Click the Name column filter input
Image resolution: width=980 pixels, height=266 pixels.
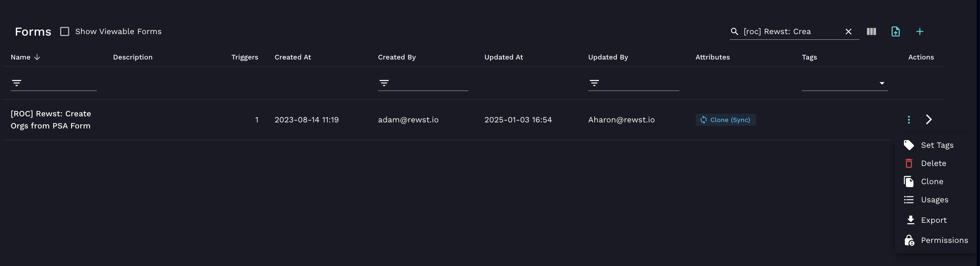pos(59,83)
